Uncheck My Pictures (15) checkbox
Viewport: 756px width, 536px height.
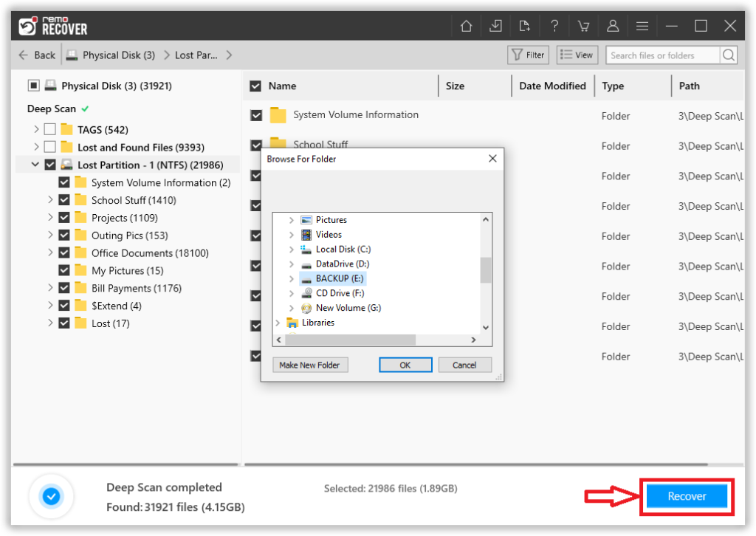click(x=63, y=270)
